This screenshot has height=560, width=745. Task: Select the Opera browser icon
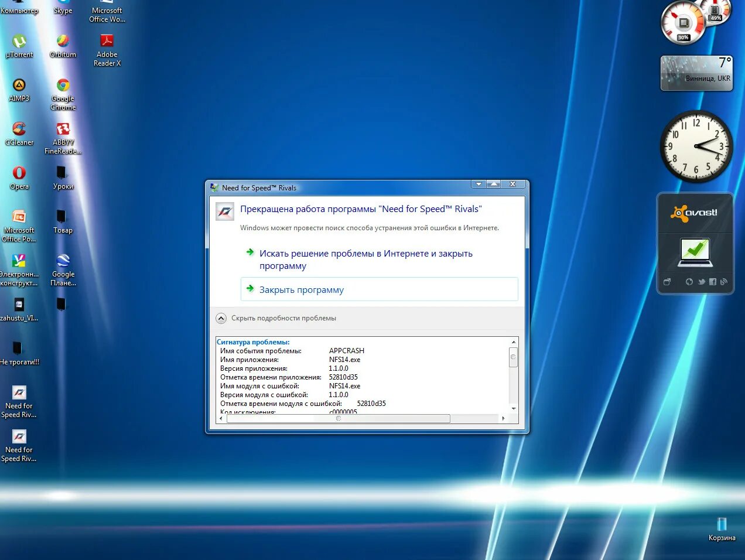(x=19, y=177)
